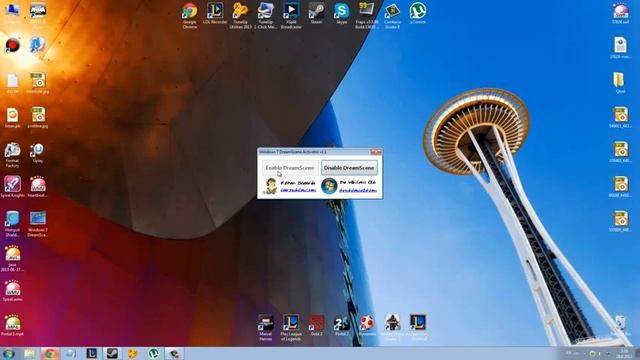Image resolution: width=640 pixels, height=360 pixels.
Task: Select the Format Factory desktop icon
Action: [x=12, y=155]
